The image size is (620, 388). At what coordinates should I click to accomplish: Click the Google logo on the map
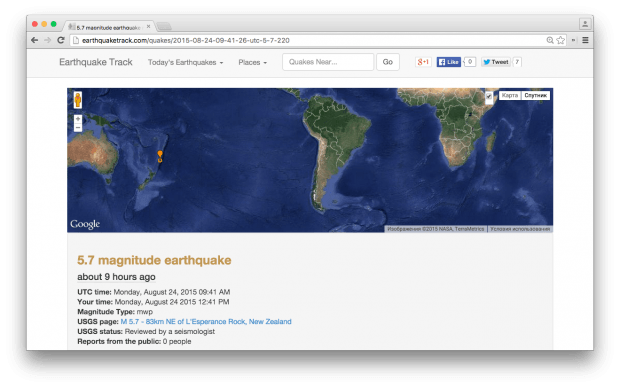pos(85,224)
